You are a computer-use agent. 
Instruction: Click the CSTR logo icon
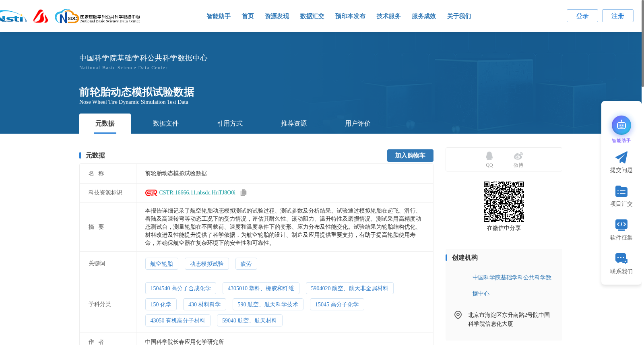(x=151, y=193)
